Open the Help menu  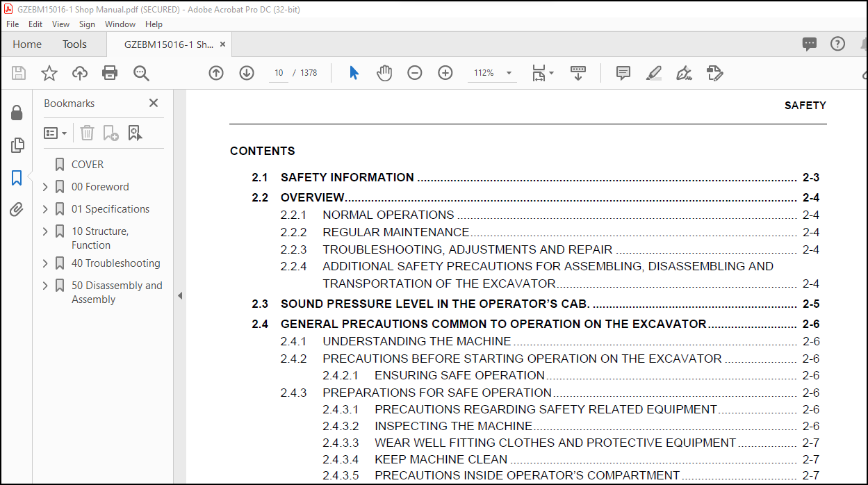click(x=154, y=24)
